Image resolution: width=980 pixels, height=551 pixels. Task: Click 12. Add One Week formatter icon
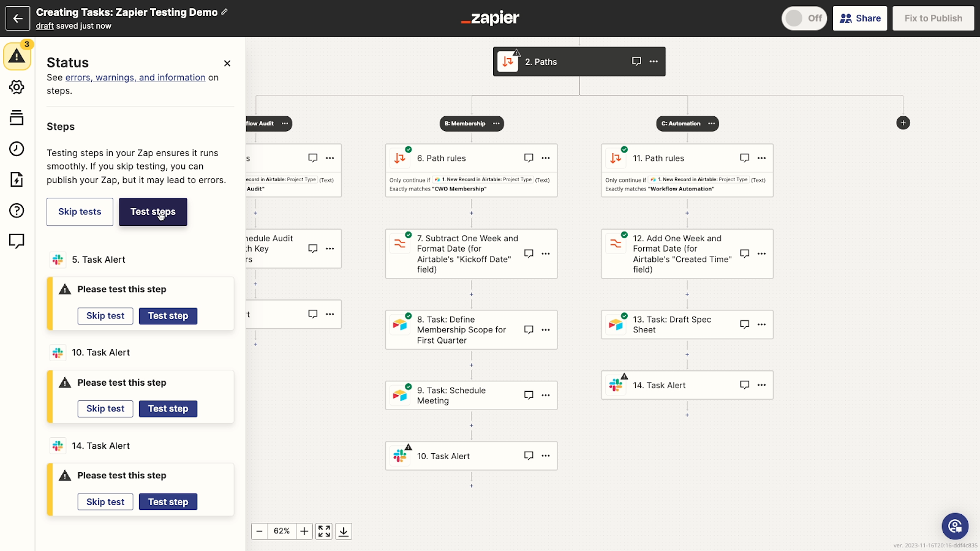[x=616, y=244]
